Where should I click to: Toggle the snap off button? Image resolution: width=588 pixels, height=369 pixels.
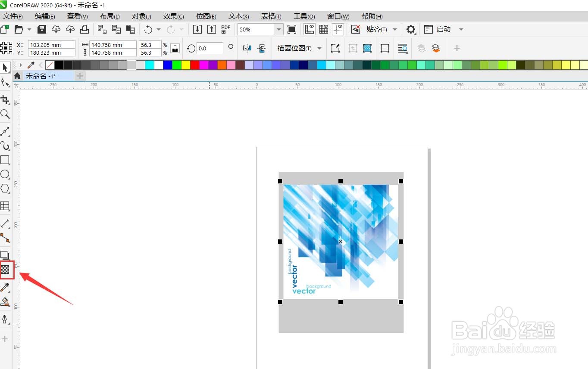tap(356, 29)
